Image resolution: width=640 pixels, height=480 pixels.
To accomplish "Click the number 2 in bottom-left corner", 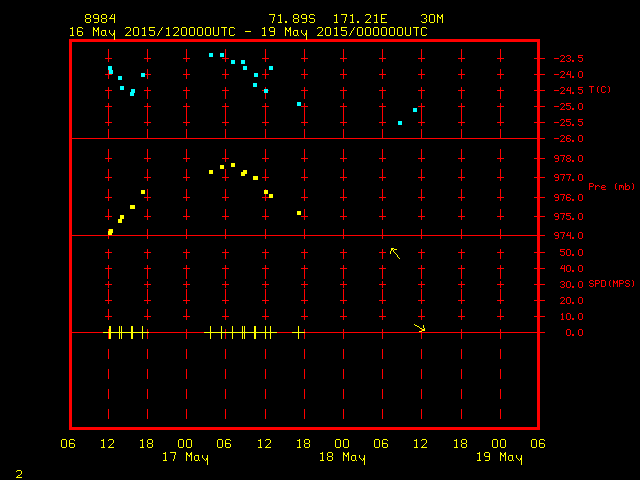I will [18, 472].
